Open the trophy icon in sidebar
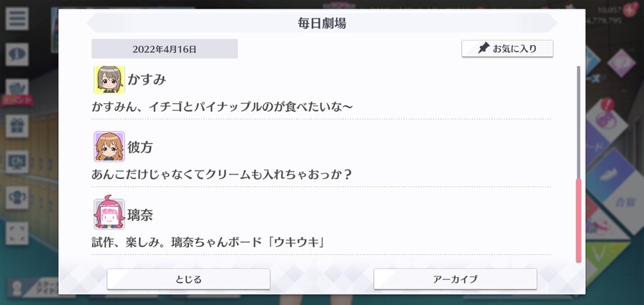This screenshot has height=305, width=644. (17, 198)
